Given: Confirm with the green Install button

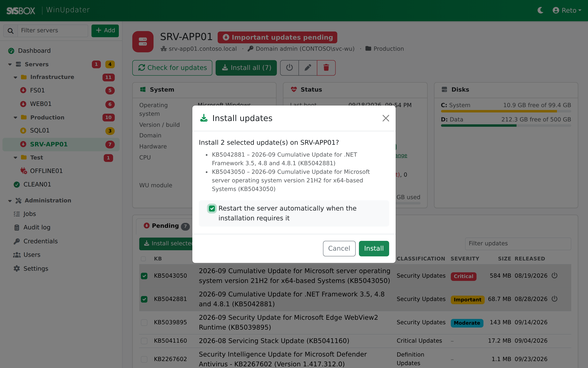Looking at the screenshot, I should pos(374,248).
